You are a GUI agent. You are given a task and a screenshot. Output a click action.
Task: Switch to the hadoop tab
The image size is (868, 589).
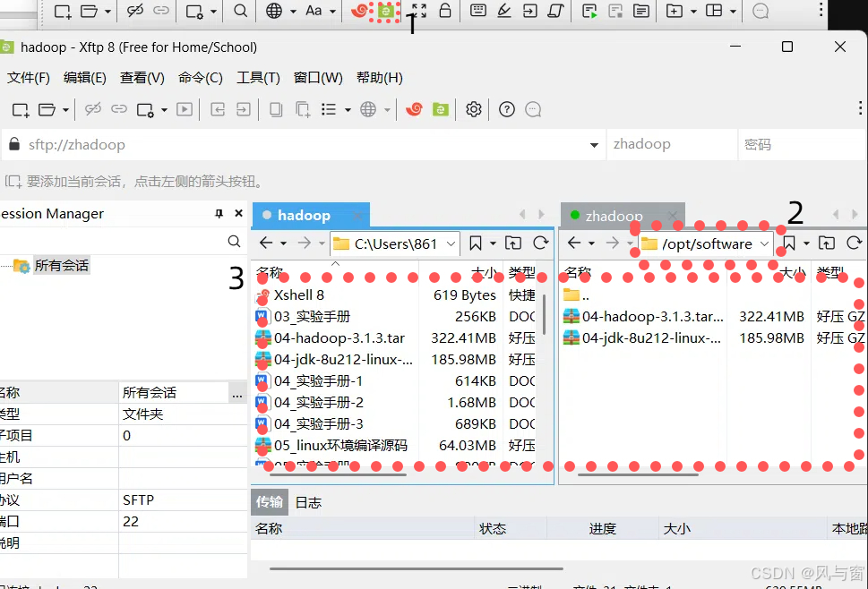(x=311, y=215)
